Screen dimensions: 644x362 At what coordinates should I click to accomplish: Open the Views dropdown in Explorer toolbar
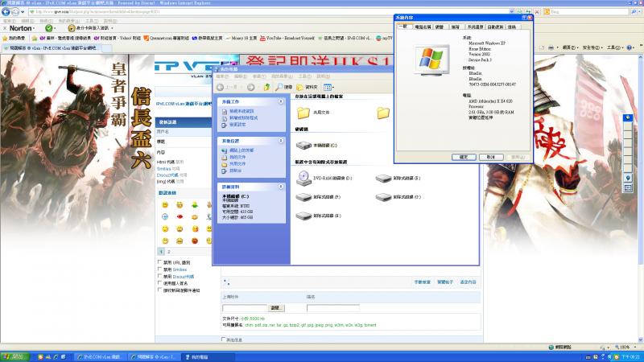(328, 87)
